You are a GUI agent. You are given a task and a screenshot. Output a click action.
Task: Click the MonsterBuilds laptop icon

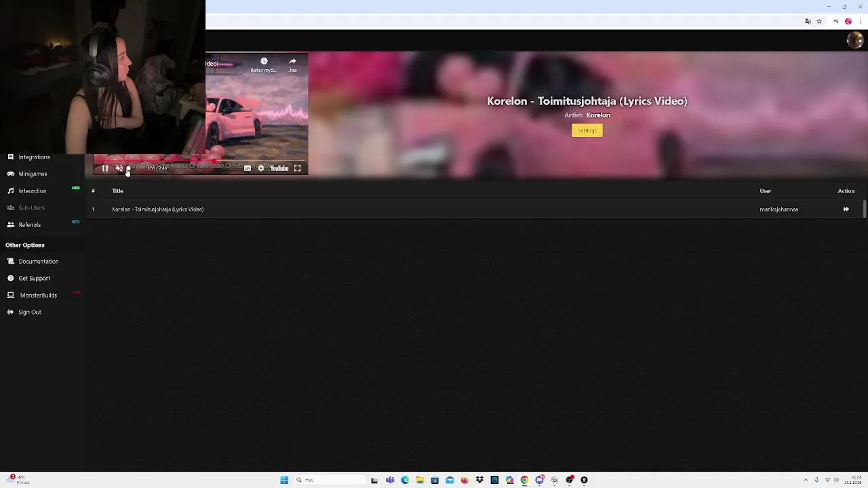(x=10, y=296)
